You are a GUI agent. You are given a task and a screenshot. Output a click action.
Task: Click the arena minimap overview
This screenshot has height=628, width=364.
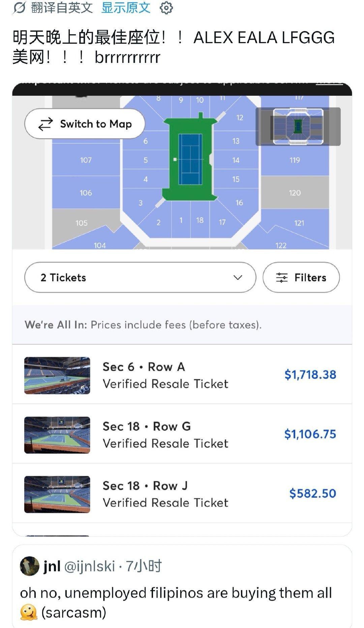coord(298,126)
